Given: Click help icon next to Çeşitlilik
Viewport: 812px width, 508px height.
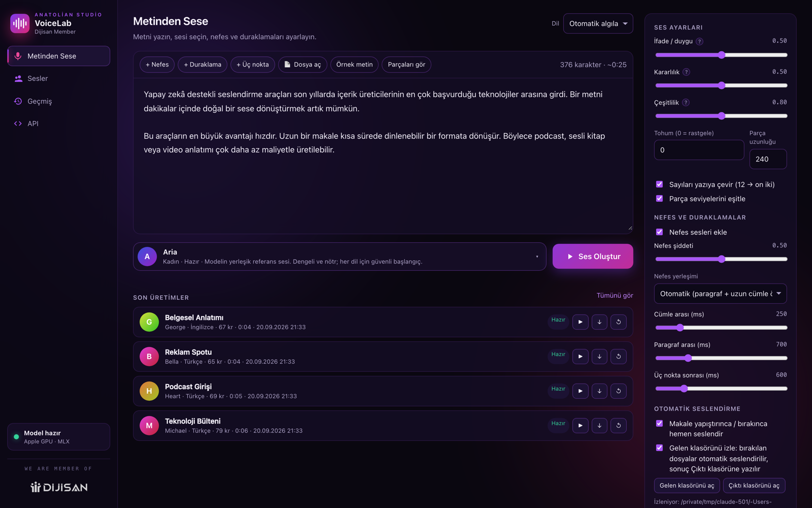Looking at the screenshot, I should 686,103.
